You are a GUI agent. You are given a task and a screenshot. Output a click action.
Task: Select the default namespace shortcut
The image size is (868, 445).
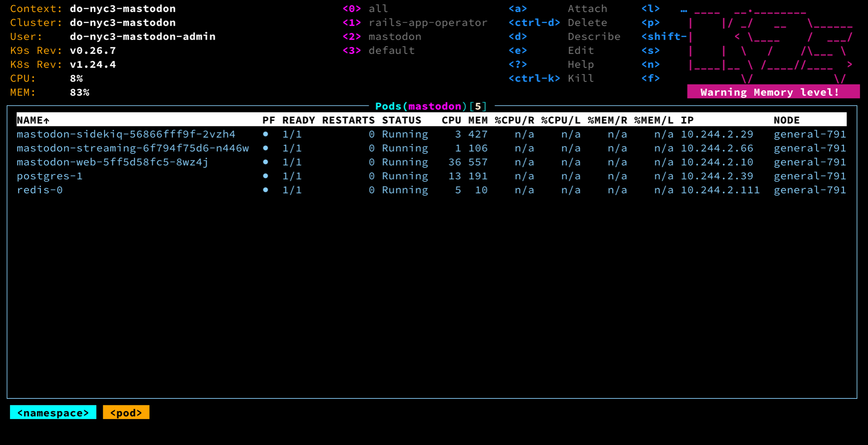[391, 50]
